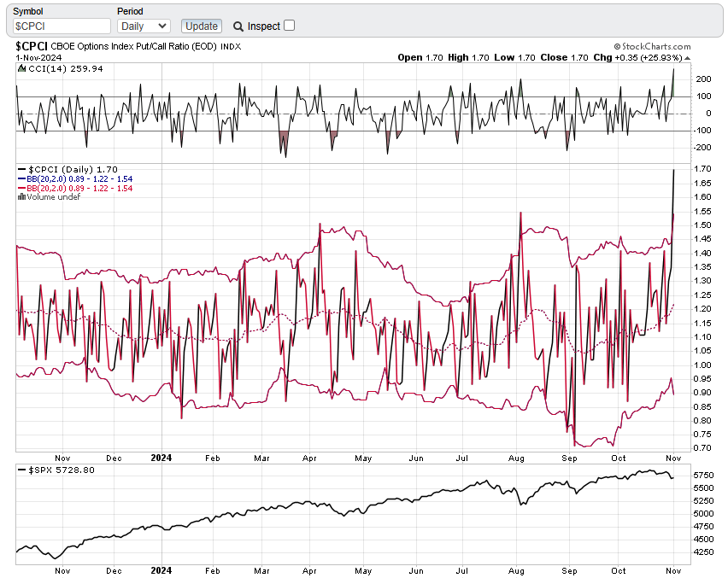Click the $CPCI peak at 1.70

[x=673, y=171]
